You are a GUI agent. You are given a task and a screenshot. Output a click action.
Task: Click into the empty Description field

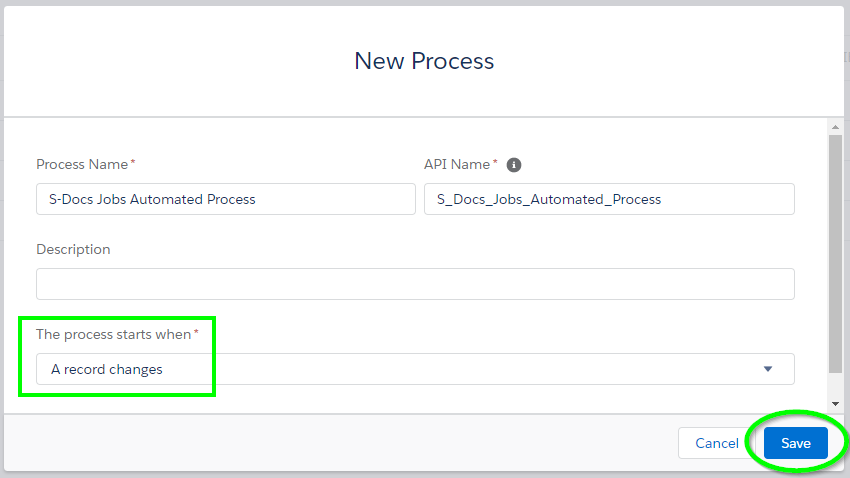click(x=415, y=284)
